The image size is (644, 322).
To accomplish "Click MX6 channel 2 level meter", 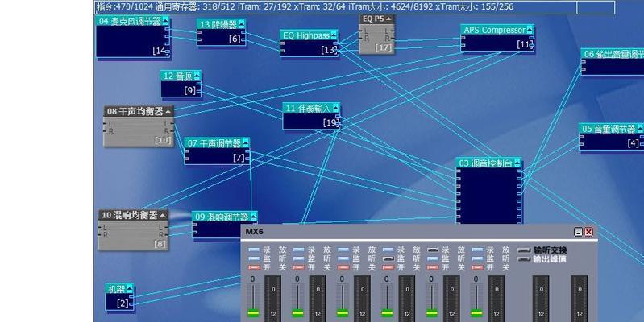I will [x=318, y=299].
